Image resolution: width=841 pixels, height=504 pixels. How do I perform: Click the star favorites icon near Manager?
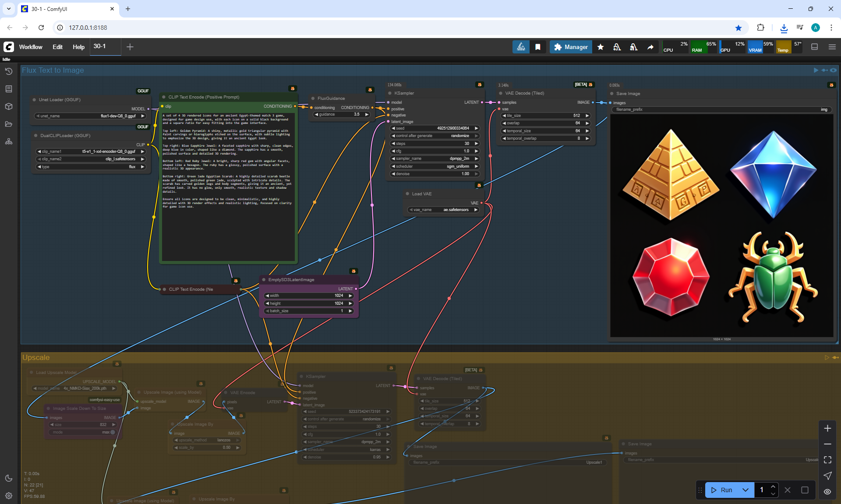[601, 47]
